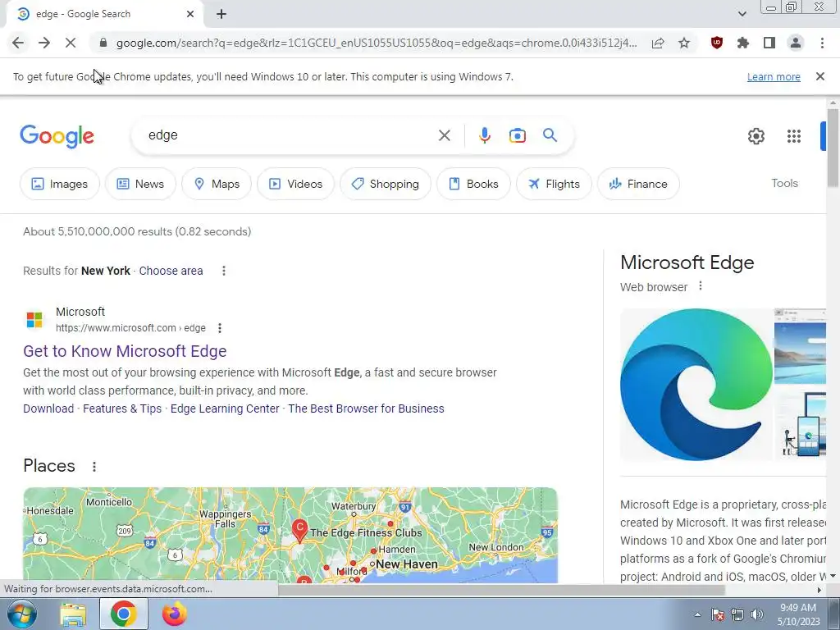Search by image with the camera icon
The image size is (840, 630).
[x=517, y=135]
